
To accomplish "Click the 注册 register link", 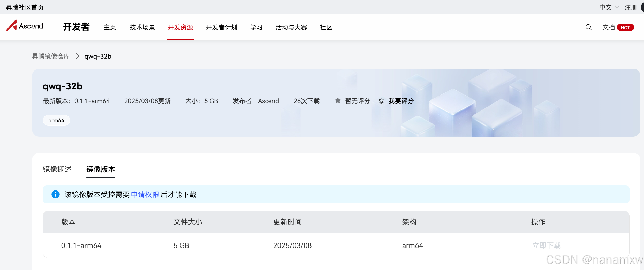I will pos(631,7).
